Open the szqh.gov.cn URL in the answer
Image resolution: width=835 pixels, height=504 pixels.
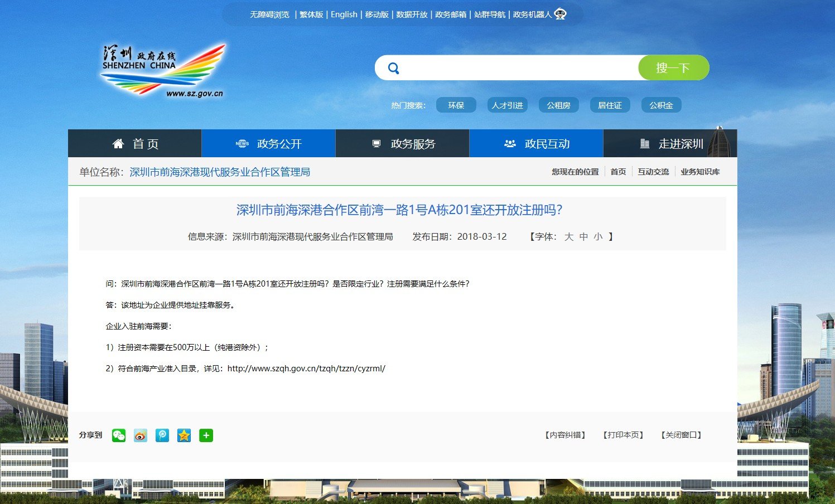[x=306, y=368]
